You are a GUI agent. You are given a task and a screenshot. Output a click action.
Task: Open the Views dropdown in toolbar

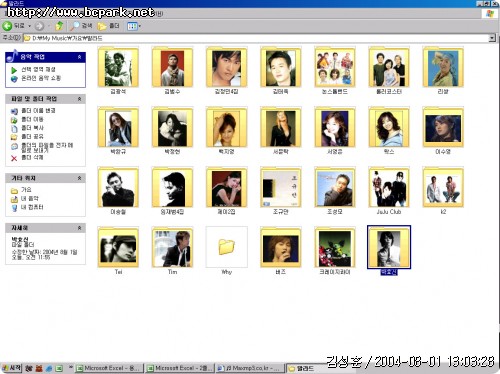(134, 26)
